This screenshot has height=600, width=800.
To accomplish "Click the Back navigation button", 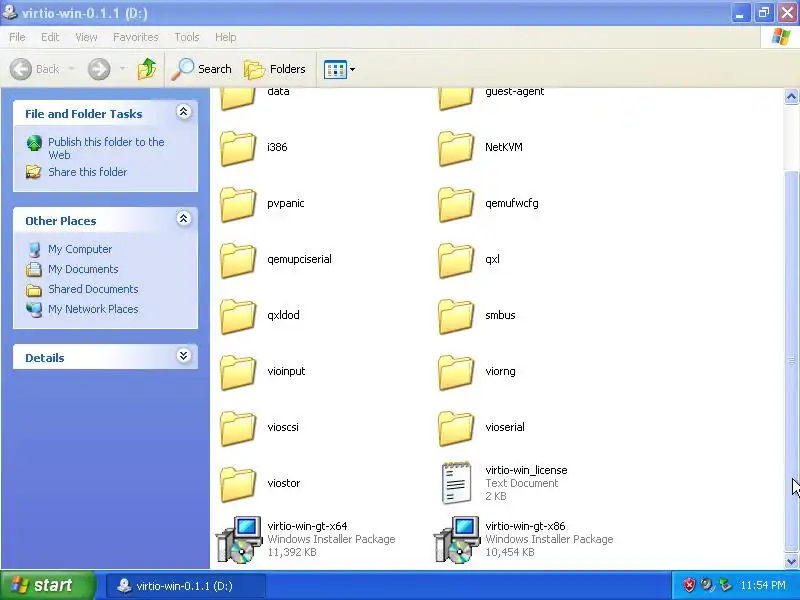I will point(35,69).
